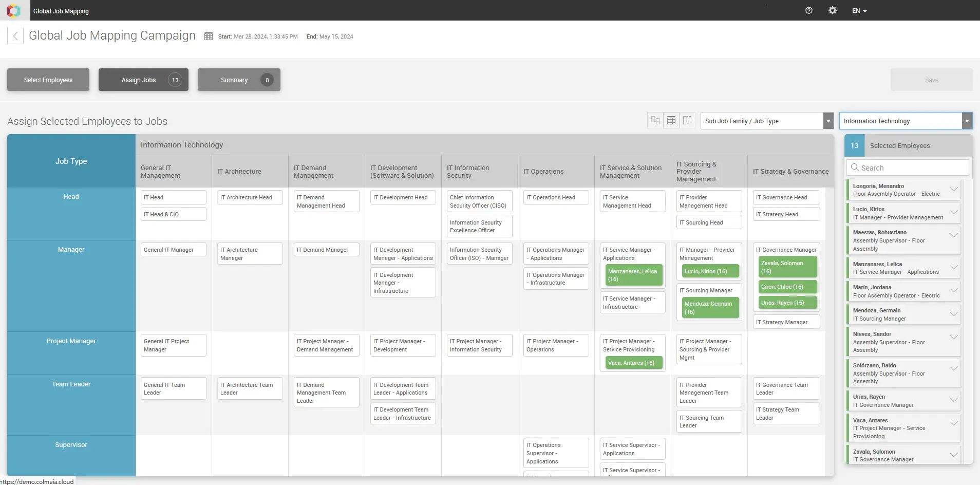Open the help question mark icon
The image size is (980, 485).
(x=809, y=10)
